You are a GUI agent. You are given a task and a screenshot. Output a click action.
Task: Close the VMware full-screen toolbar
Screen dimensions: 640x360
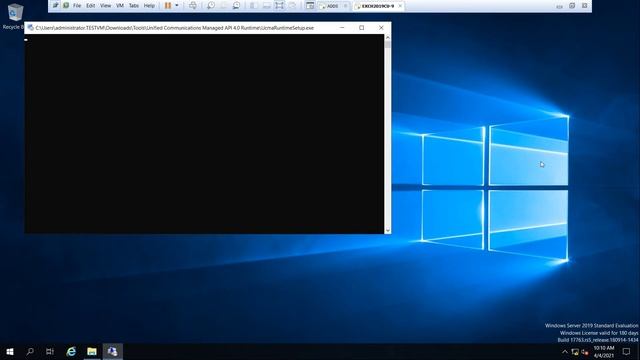click(x=585, y=6)
